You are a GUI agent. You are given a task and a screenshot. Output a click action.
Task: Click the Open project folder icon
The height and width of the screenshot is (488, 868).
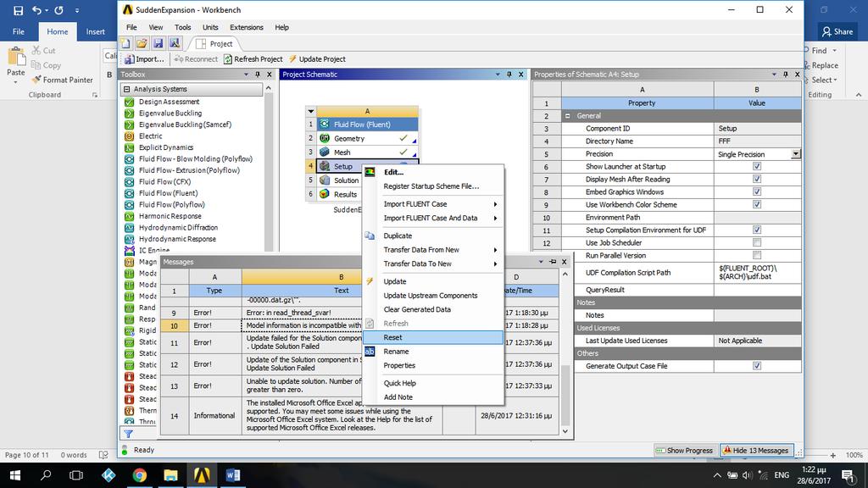(x=142, y=43)
